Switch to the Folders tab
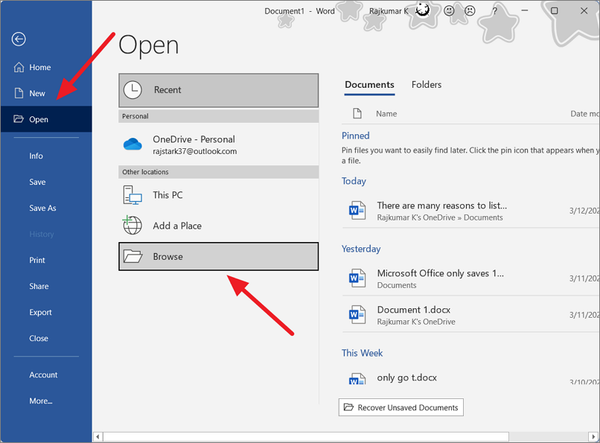The image size is (600, 443). [426, 85]
